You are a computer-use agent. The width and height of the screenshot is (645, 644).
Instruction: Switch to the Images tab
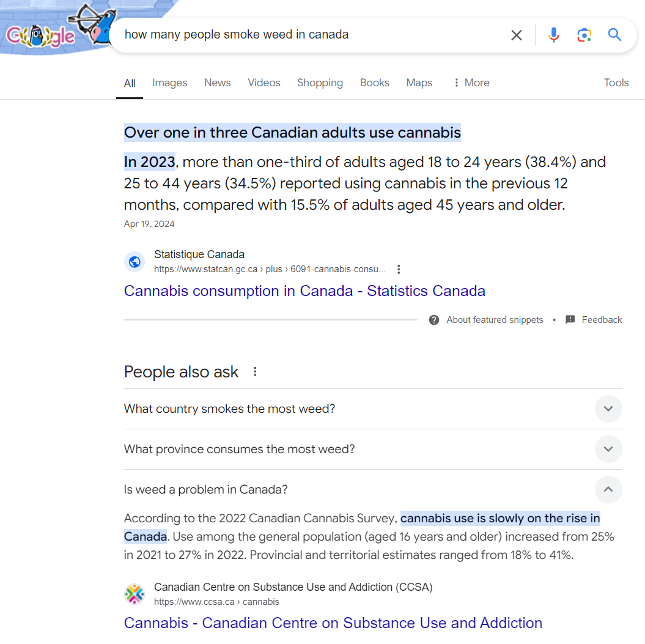169,83
